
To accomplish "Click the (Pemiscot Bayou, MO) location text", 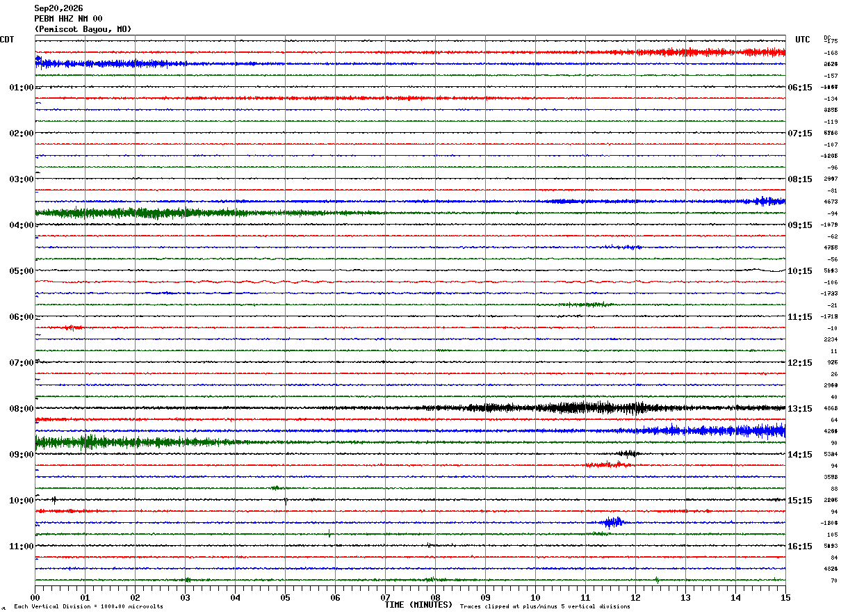I will [x=83, y=29].
